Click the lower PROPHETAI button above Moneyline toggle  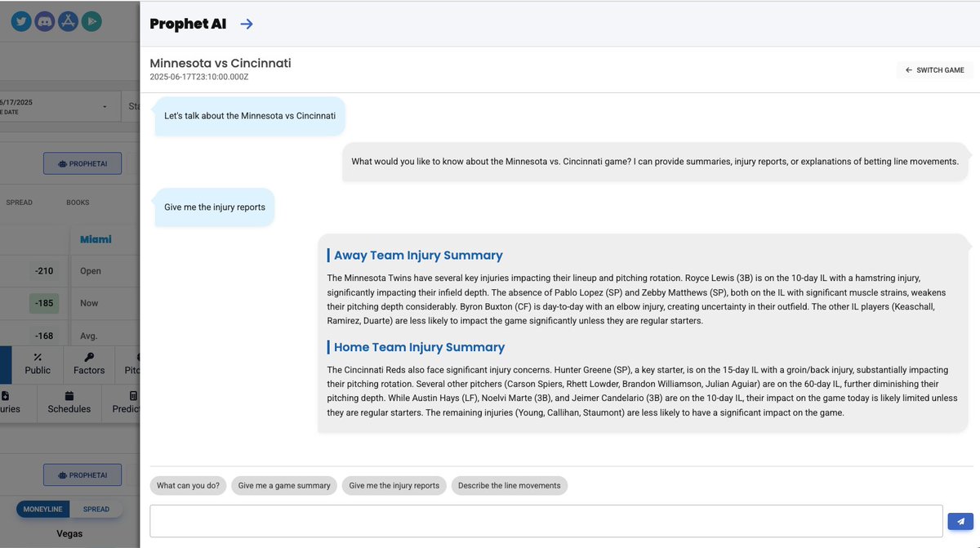click(82, 475)
